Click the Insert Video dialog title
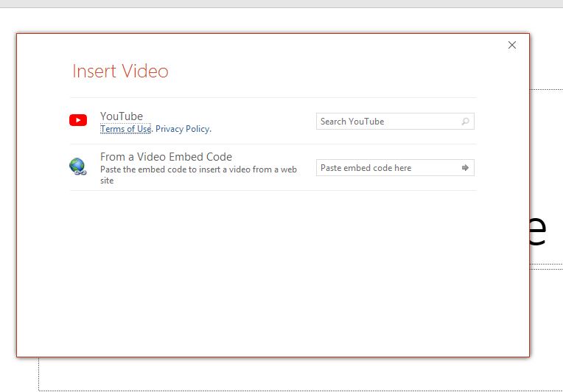563x392 pixels. pos(120,71)
